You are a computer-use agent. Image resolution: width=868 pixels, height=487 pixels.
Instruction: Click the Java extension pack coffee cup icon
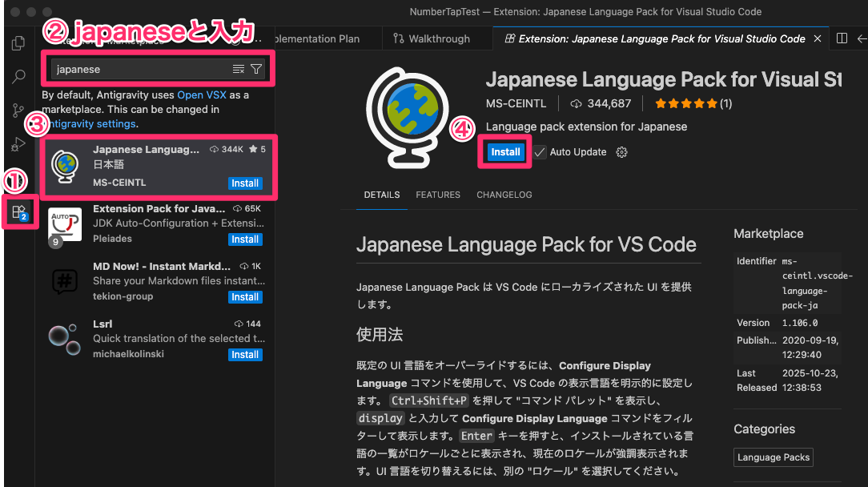65,224
